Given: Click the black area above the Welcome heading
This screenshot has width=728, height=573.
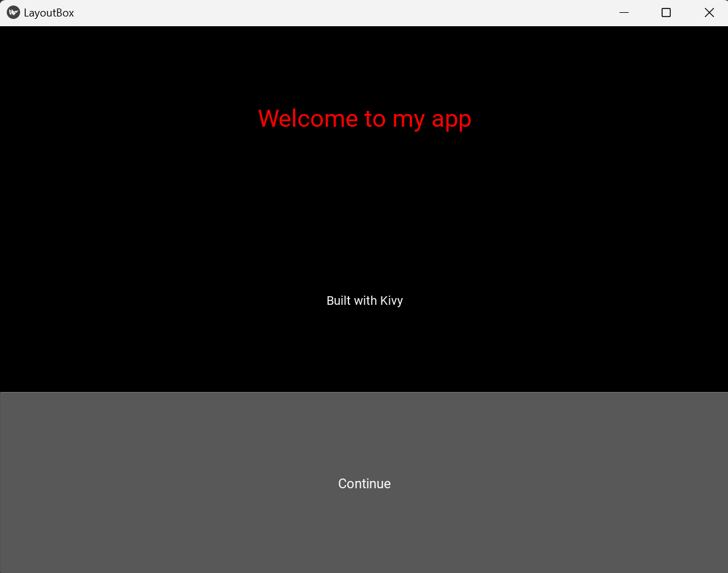Looking at the screenshot, I should coord(364,61).
